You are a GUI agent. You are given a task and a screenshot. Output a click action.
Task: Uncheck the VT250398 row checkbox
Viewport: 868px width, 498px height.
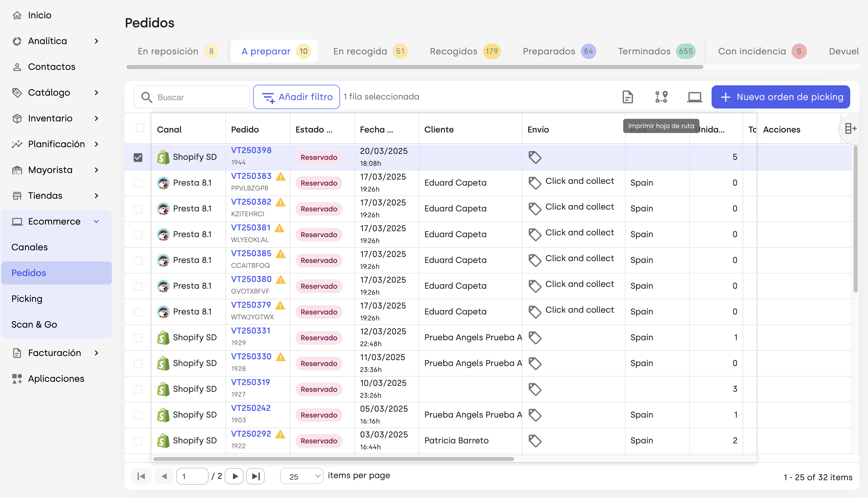(138, 157)
